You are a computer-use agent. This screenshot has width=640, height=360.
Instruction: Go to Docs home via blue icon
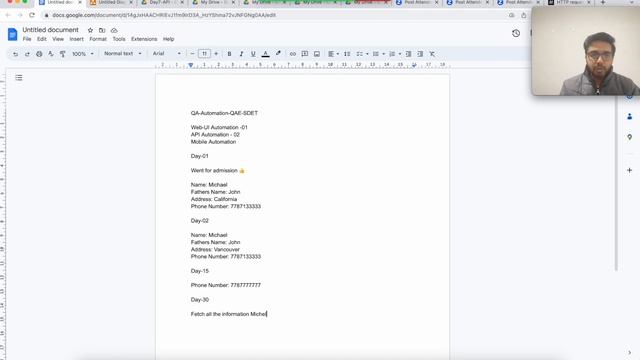point(13,34)
